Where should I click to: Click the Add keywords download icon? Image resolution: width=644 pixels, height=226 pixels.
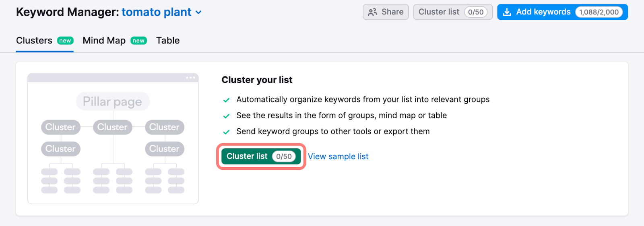pos(507,12)
